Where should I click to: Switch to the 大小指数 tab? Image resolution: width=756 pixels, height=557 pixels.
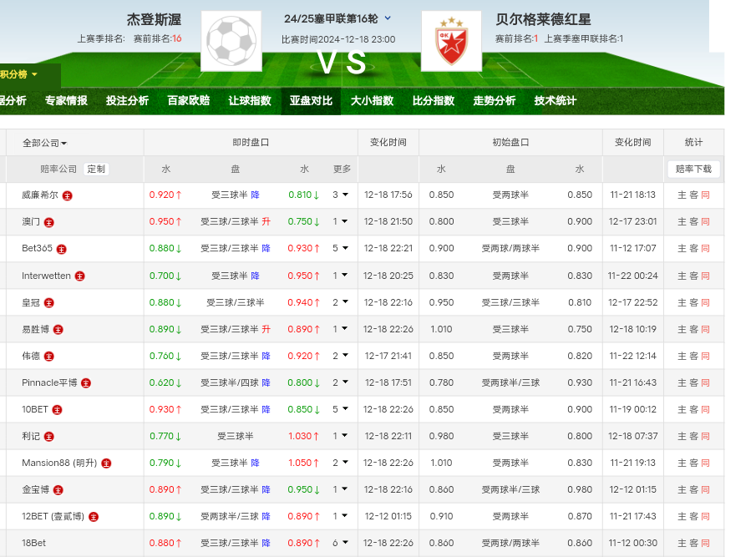[x=373, y=101]
